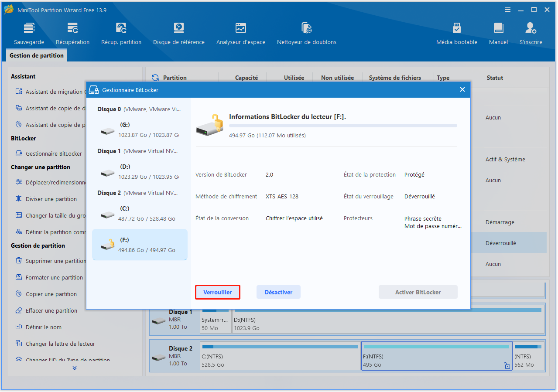Click Assistant de copie de partition icon

19,125
